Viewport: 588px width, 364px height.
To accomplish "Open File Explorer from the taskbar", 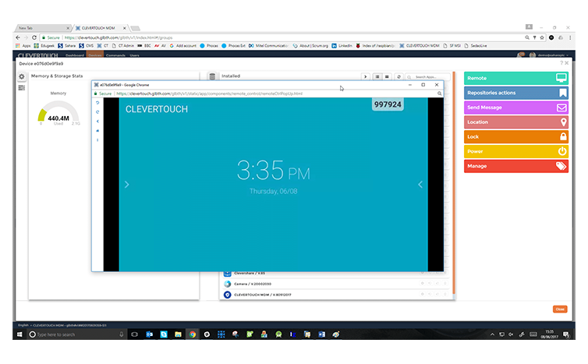I will (x=178, y=334).
